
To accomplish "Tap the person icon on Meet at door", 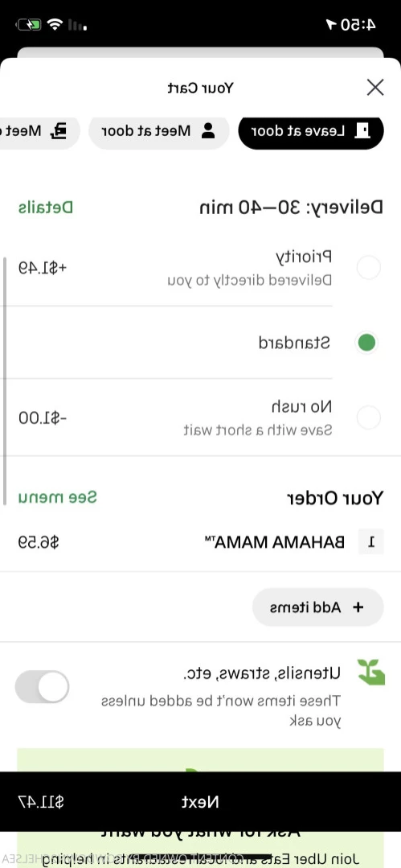I will pos(208,130).
